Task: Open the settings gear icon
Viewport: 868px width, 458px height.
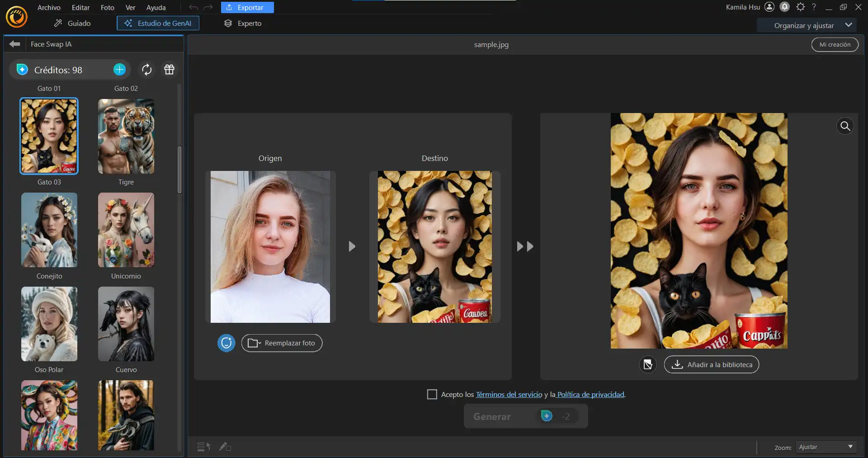Action: pos(800,7)
